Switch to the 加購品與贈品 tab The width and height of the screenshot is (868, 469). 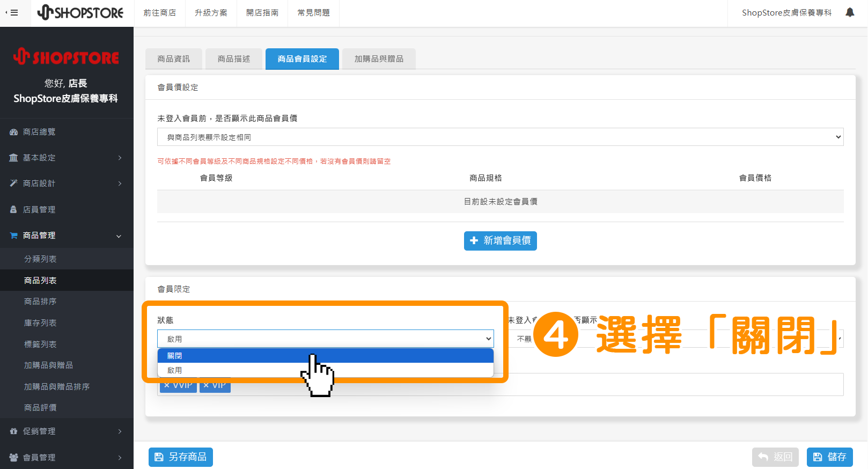pyautogui.click(x=379, y=59)
